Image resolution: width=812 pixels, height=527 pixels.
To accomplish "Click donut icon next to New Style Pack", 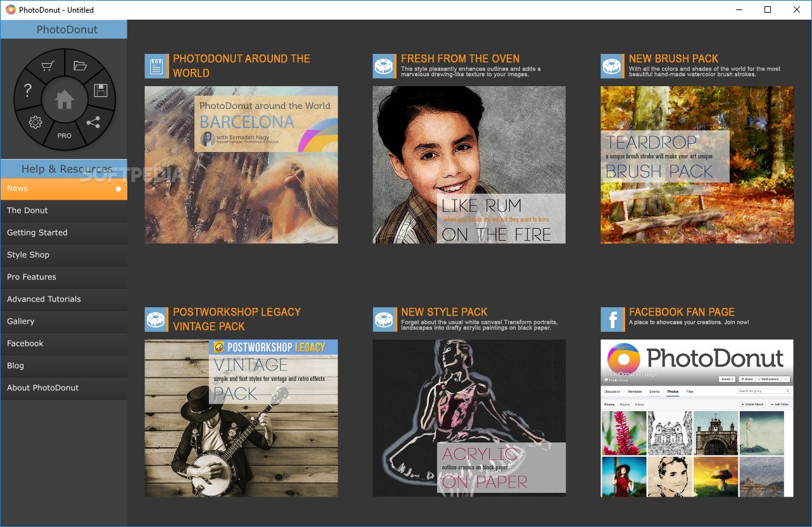I will pos(385,319).
